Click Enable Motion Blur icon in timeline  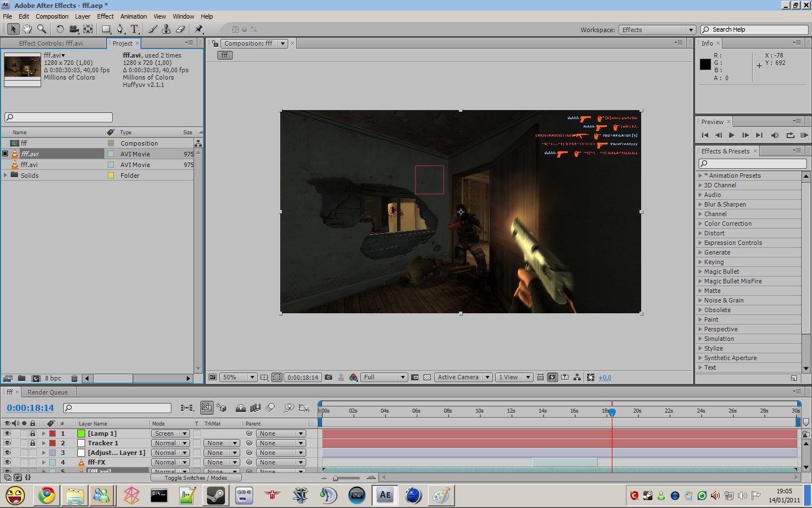[271, 408]
